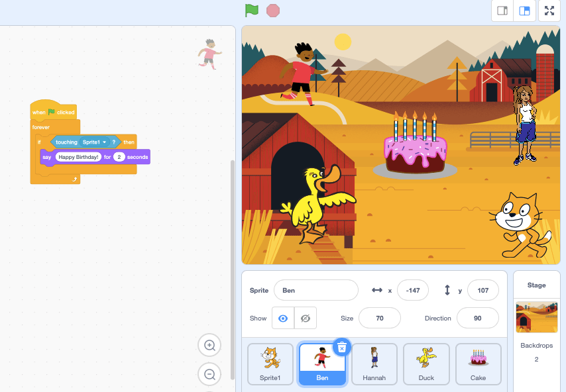
Task: Click the workspace vertical scrollbar
Action: 231,265
